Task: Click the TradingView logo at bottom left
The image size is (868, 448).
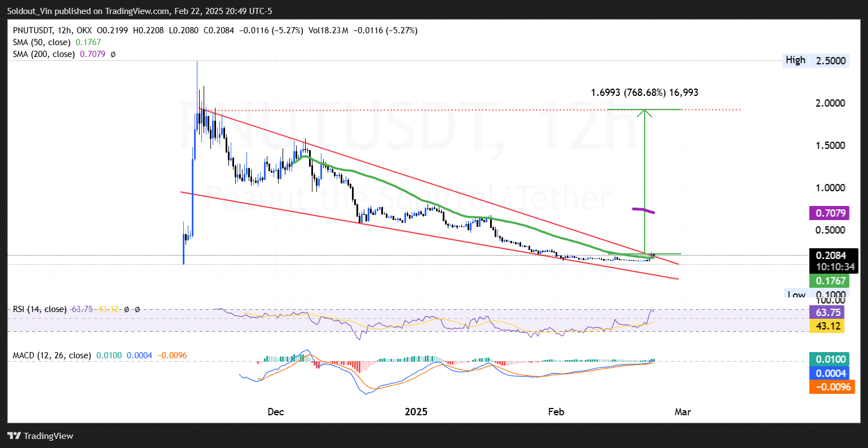Action: [x=40, y=436]
